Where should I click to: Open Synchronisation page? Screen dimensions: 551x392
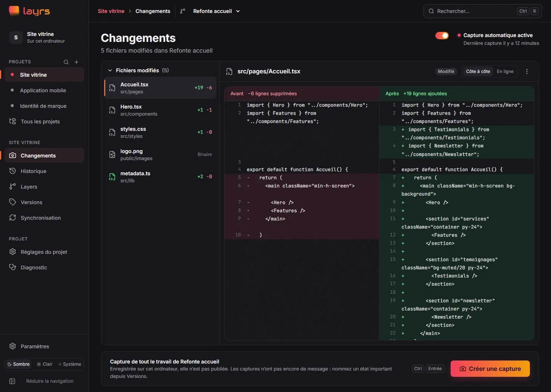coord(44,218)
